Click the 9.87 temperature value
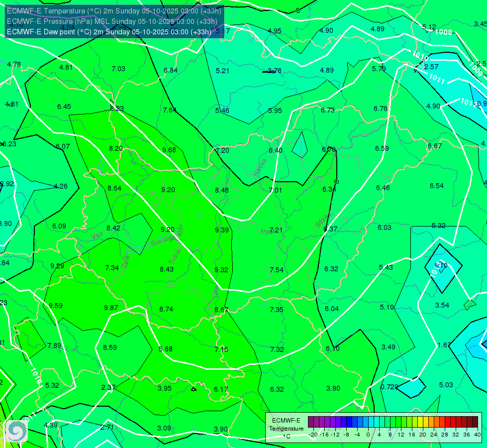Image resolution: width=487 pixels, height=448 pixels. click(x=111, y=308)
